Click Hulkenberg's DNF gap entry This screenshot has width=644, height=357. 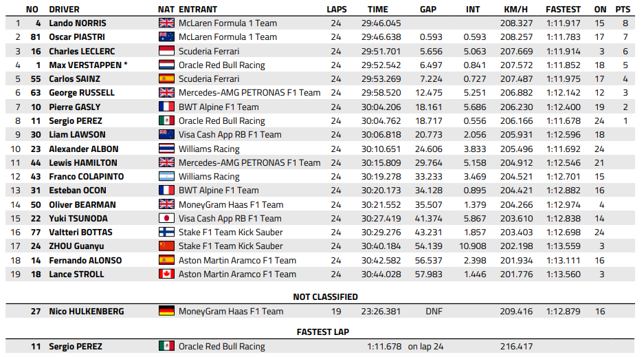pyautogui.click(x=434, y=312)
